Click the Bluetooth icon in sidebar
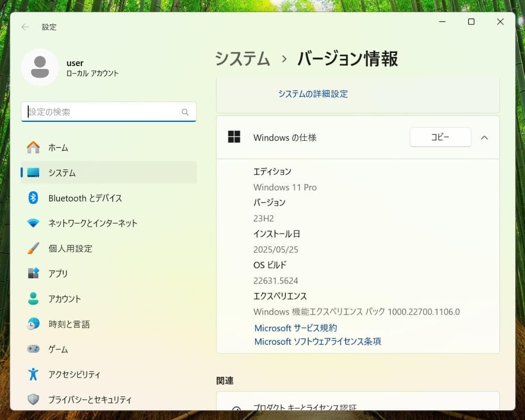 click(33, 198)
